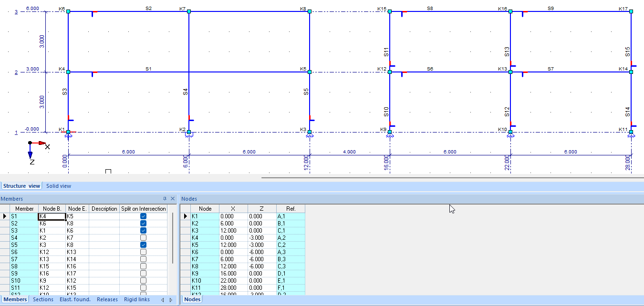Enable Split on Intersection for member S6
The height and width of the screenshot is (306, 644).
(x=143, y=252)
